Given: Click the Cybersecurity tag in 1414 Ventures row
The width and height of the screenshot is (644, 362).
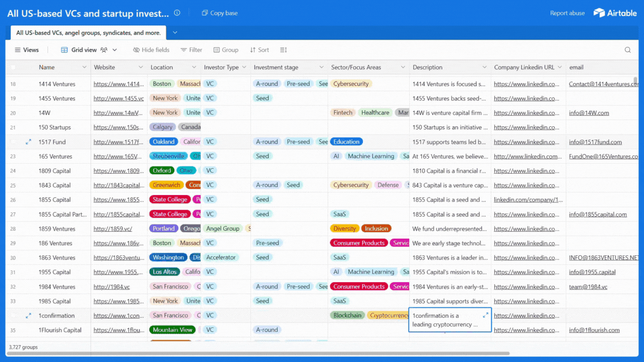Looking at the screenshot, I should point(351,84).
